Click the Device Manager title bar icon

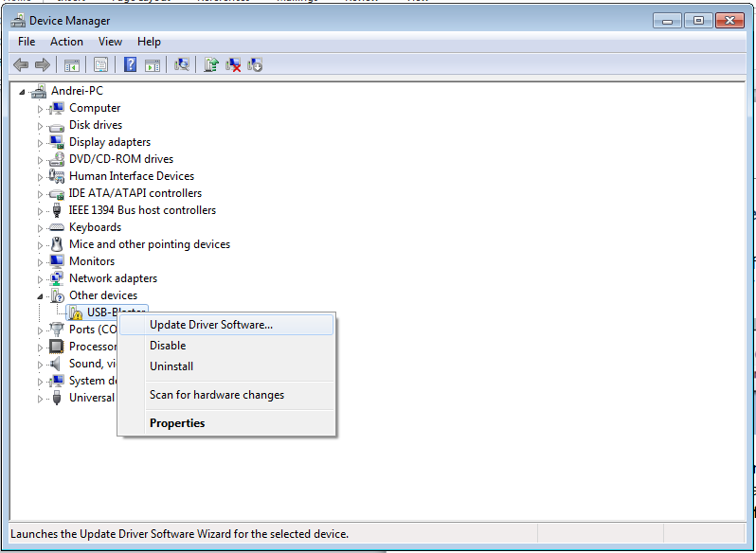(18, 20)
